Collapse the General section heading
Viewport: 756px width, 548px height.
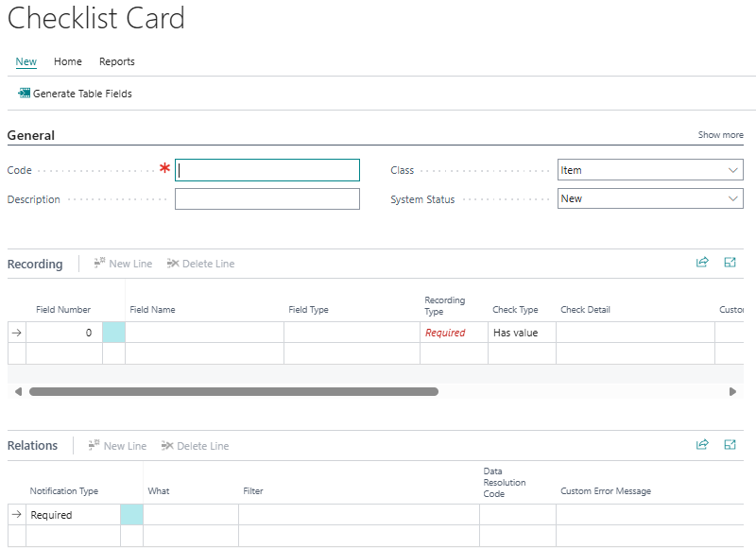[31, 135]
